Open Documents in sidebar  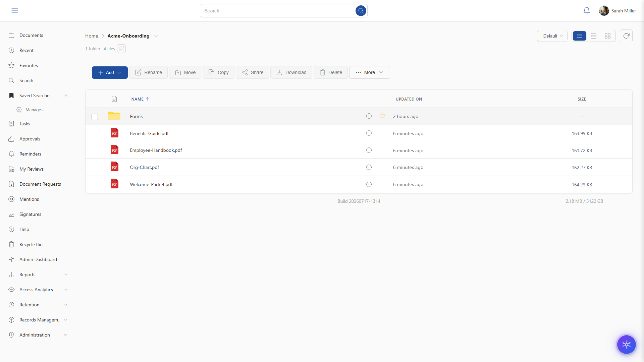(31, 35)
